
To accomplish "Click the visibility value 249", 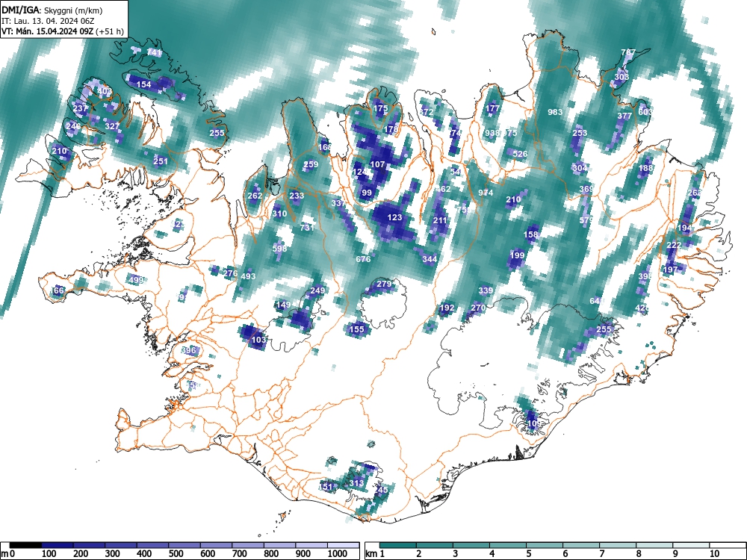I will [317, 290].
